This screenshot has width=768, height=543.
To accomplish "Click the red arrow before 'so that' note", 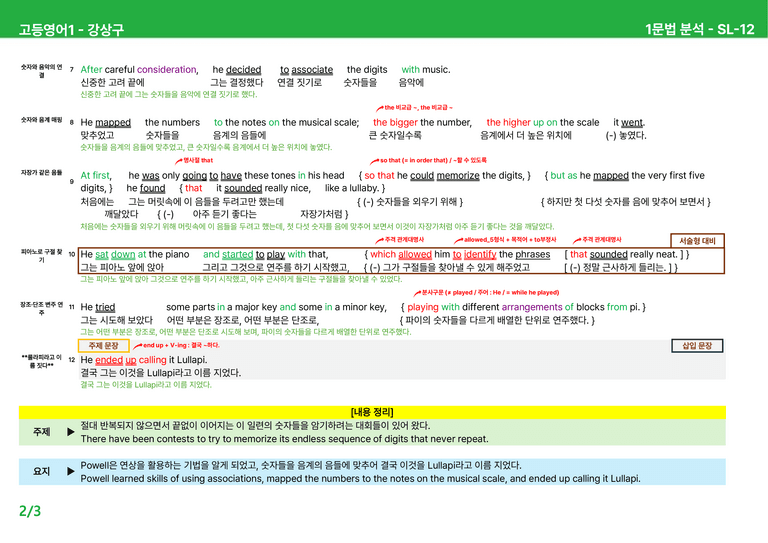I will click(x=375, y=161).
